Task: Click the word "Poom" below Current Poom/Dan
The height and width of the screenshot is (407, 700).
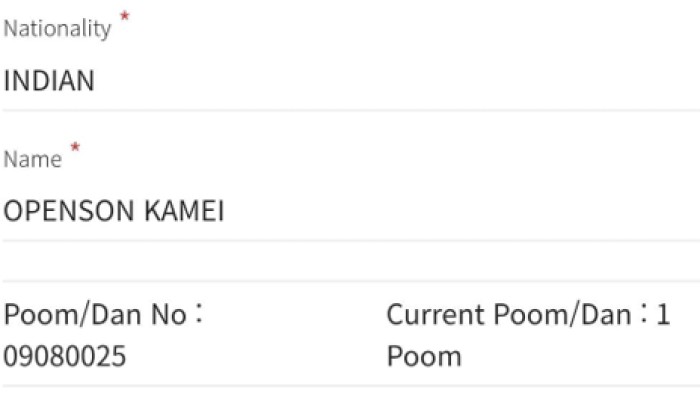Action: 424,356
